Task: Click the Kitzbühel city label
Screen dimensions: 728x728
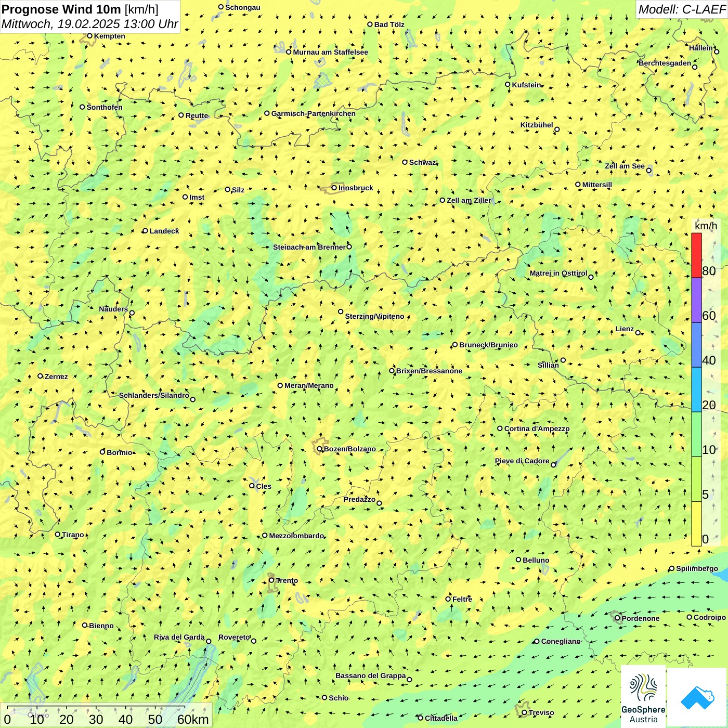Action: tap(537, 125)
